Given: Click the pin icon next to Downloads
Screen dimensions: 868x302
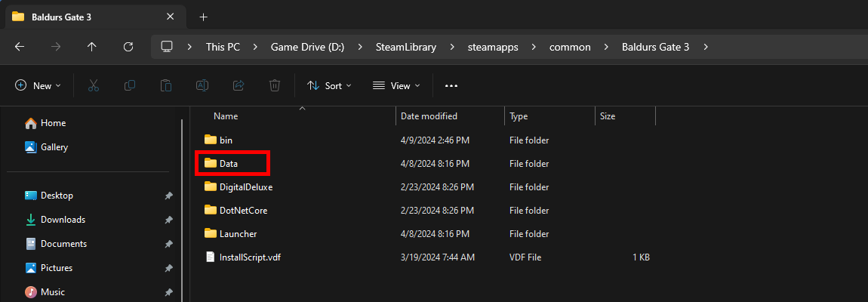Looking at the screenshot, I should point(169,220).
